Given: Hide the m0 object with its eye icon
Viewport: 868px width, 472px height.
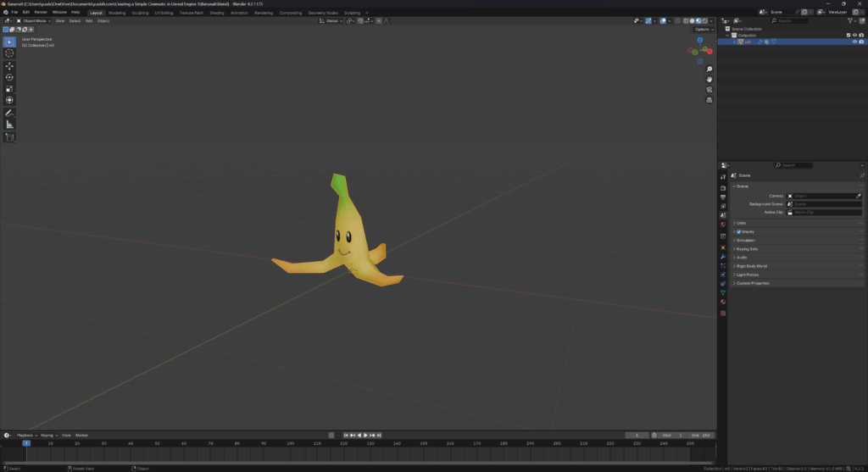Looking at the screenshot, I should tap(854, 42).
